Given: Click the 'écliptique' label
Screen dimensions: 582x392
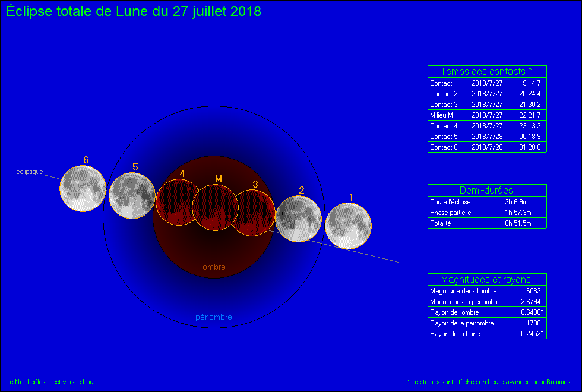Looking at the screenshot, I should [30, 172].
